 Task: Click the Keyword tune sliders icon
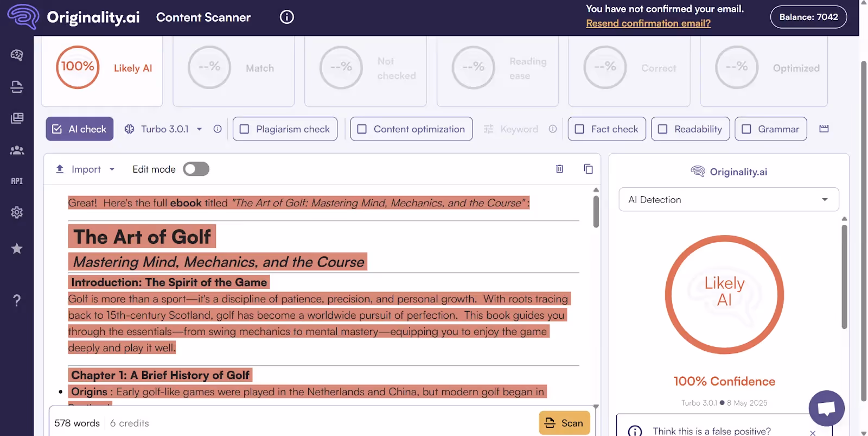point(488,129)
